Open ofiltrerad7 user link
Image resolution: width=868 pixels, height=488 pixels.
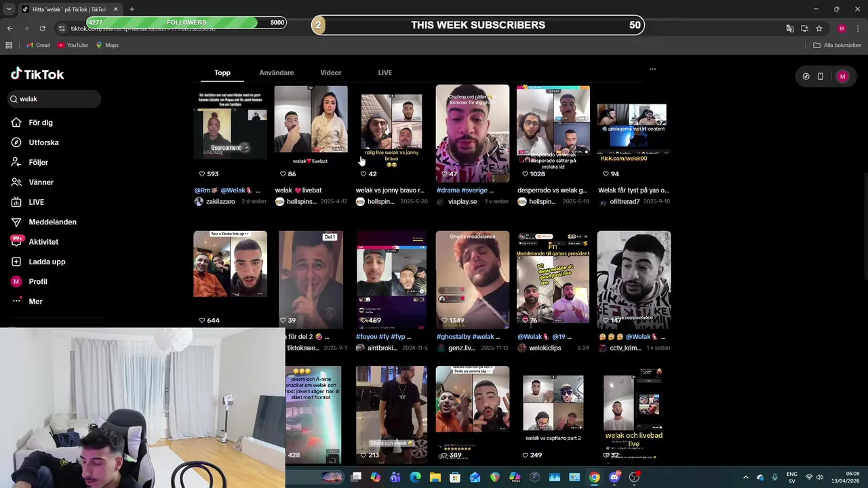point(625,202)
